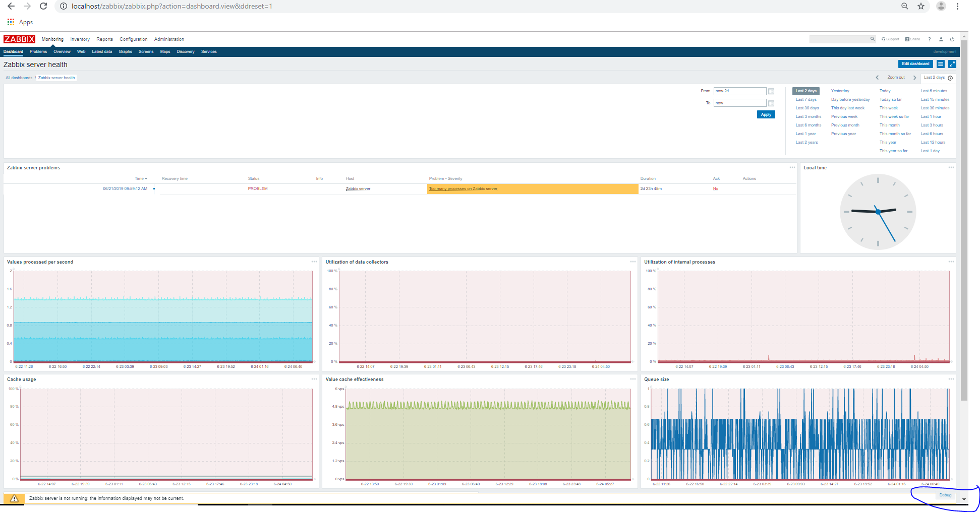Open the Reports menu
The height and width of the screenshot is (512, 980).
pos(104,39)
